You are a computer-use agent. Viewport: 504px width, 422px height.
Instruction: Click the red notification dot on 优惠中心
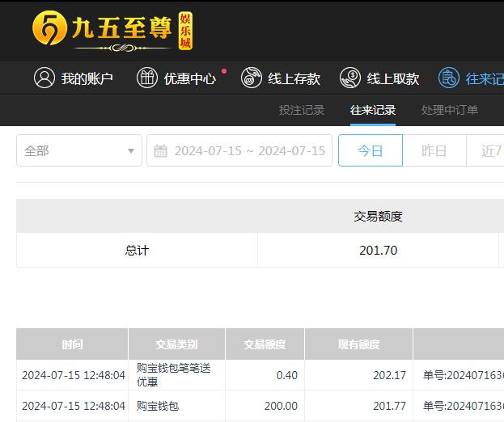(x=224, y=71)
